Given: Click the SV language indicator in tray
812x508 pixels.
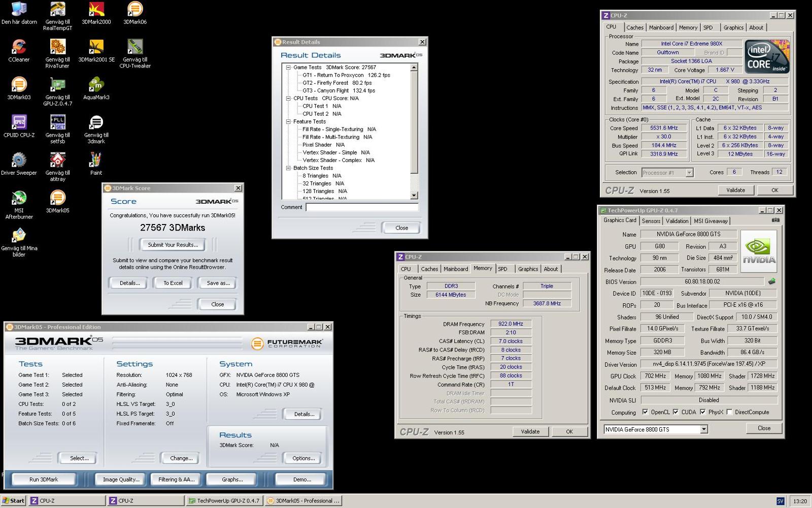Looking at the screenshot, I should coord(781,501).
